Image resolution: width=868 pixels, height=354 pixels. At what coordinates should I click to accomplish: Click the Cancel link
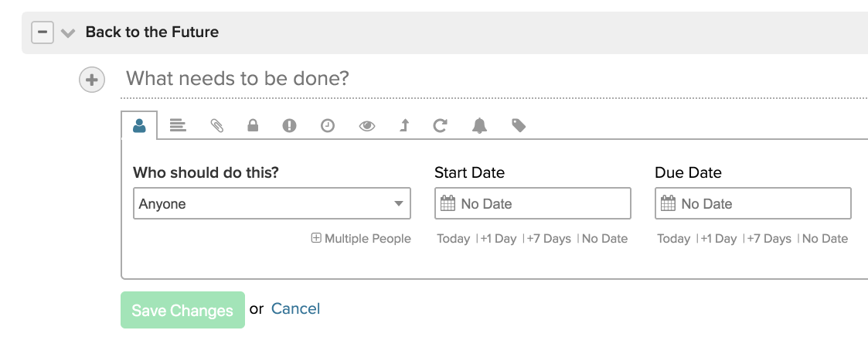(x=295, y=308)
